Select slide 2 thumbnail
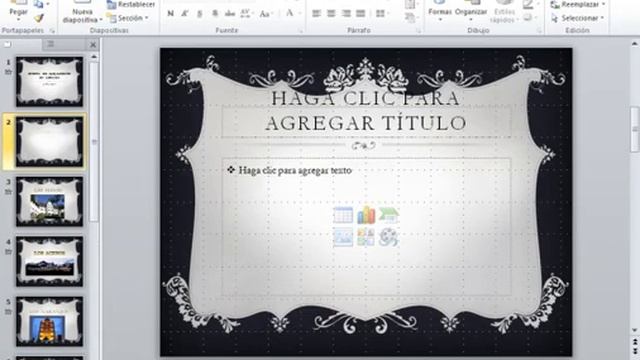640x360 pixels. point(49,142)
